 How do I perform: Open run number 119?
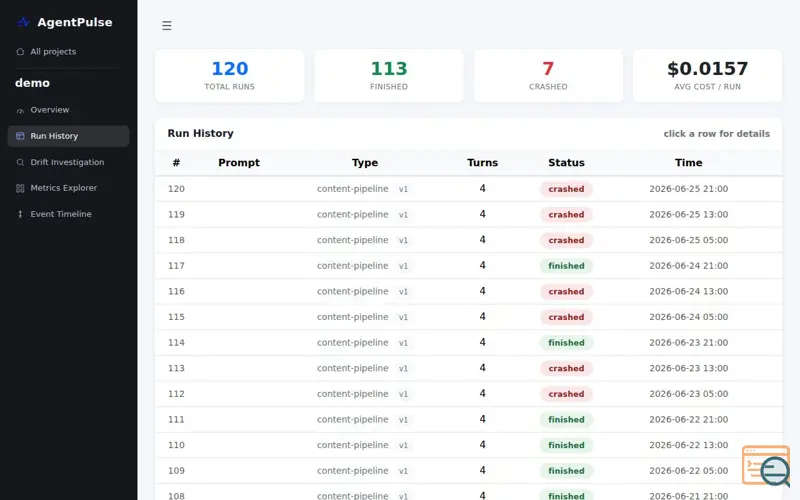coord(468,214)
